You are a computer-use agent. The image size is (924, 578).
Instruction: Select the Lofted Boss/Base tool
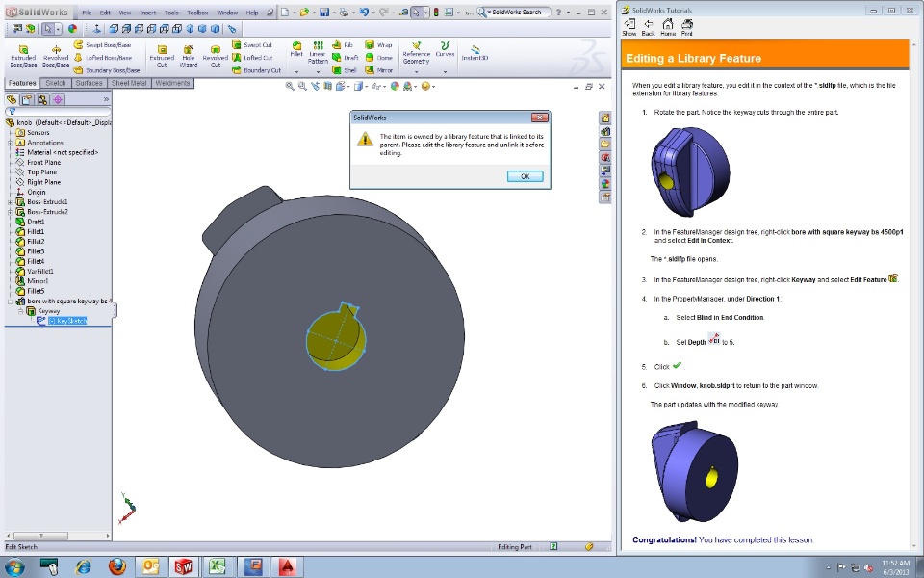[103, 58]
